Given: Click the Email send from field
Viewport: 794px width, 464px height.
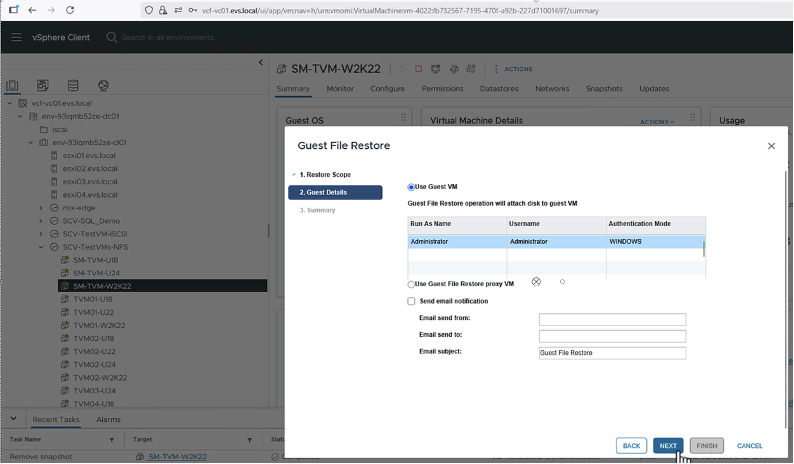Looking at the screenshot, I should click(x=612, y=320).
